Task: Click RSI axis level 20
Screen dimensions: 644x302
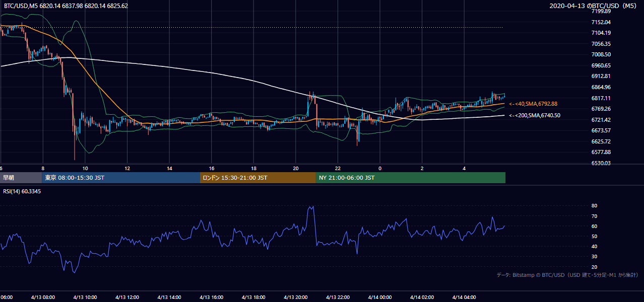Action: tap(594, 267)
